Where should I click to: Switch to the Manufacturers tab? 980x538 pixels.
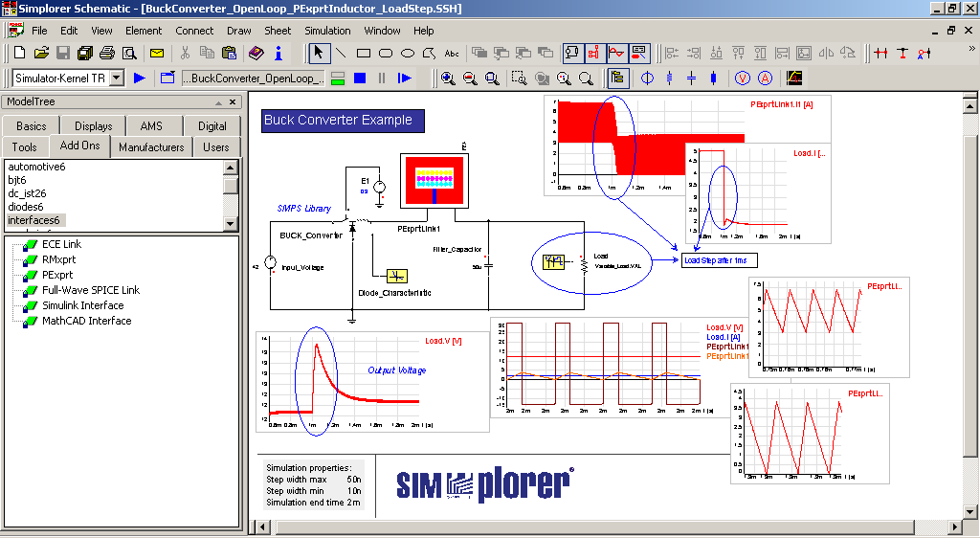point(151,147)
